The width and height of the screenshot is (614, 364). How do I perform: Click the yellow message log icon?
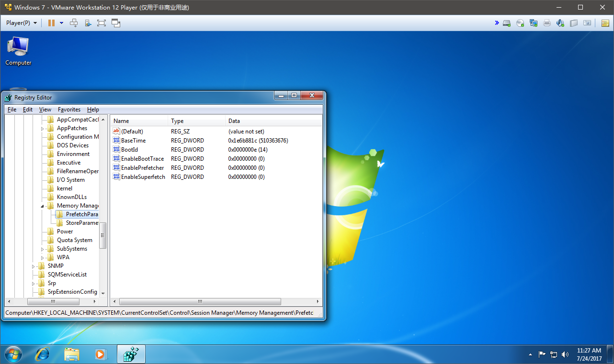(x=605, y=23)
